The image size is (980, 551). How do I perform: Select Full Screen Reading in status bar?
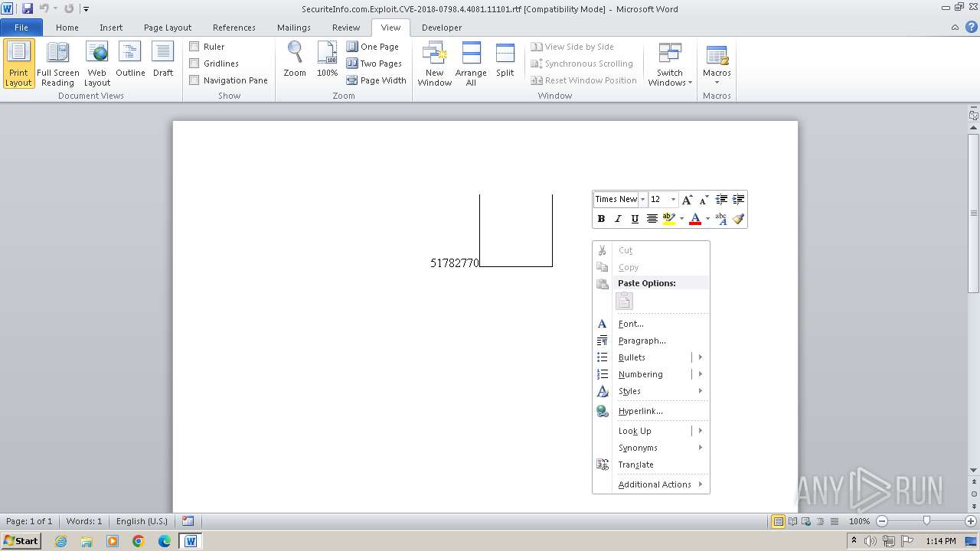click(792, 521)
